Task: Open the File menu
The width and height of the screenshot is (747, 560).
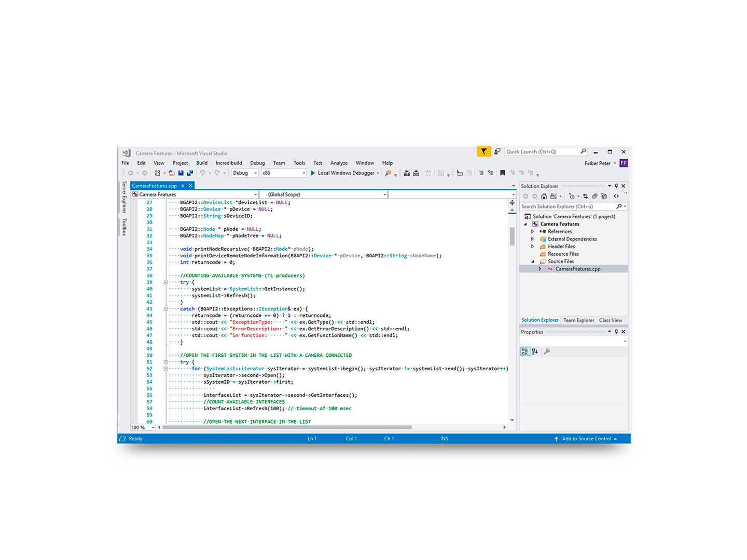Action: [125, 163]
